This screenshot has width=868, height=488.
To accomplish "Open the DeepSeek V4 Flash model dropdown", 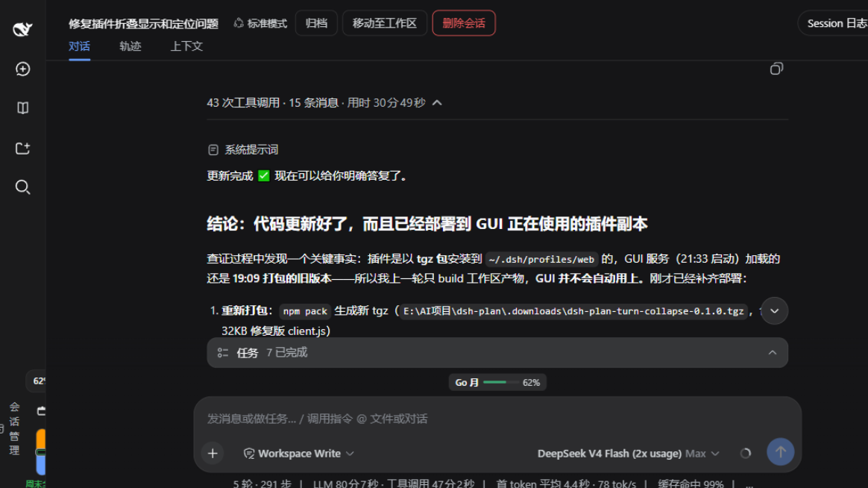I will [x=629, y=454].
